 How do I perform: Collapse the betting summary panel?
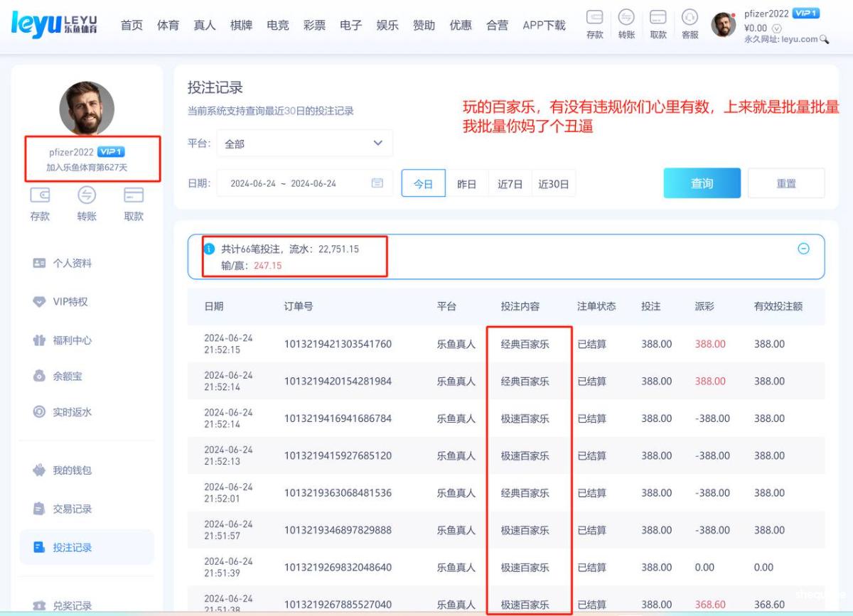803,249
